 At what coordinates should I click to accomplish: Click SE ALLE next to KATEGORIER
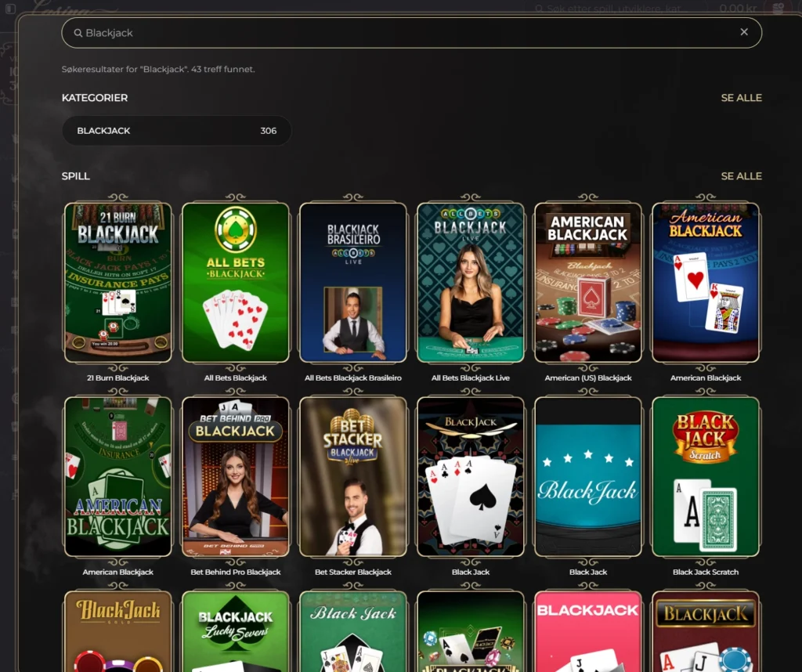[x=741, y=98]
